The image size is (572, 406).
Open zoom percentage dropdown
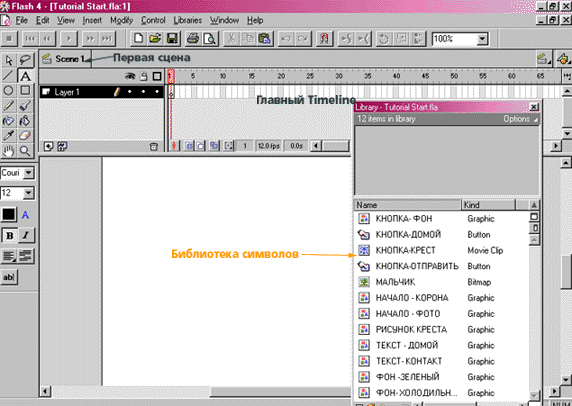click(482, 38)
